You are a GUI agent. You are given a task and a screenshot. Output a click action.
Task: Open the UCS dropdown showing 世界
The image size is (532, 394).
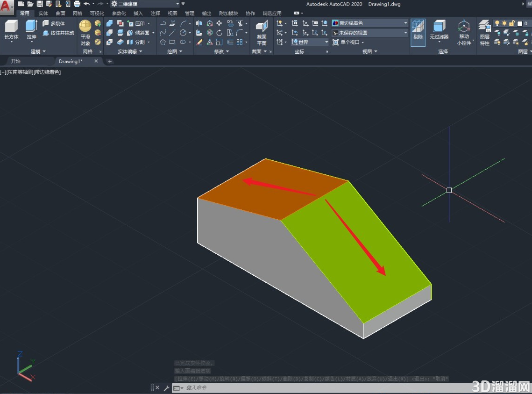pyautogui.click(x=310, y=42)
